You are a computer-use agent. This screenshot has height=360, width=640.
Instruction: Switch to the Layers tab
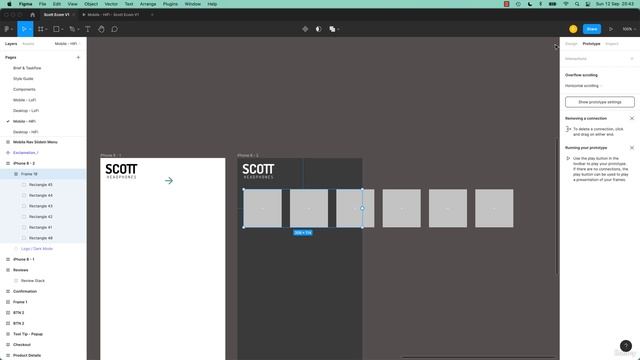coord(11,44)
